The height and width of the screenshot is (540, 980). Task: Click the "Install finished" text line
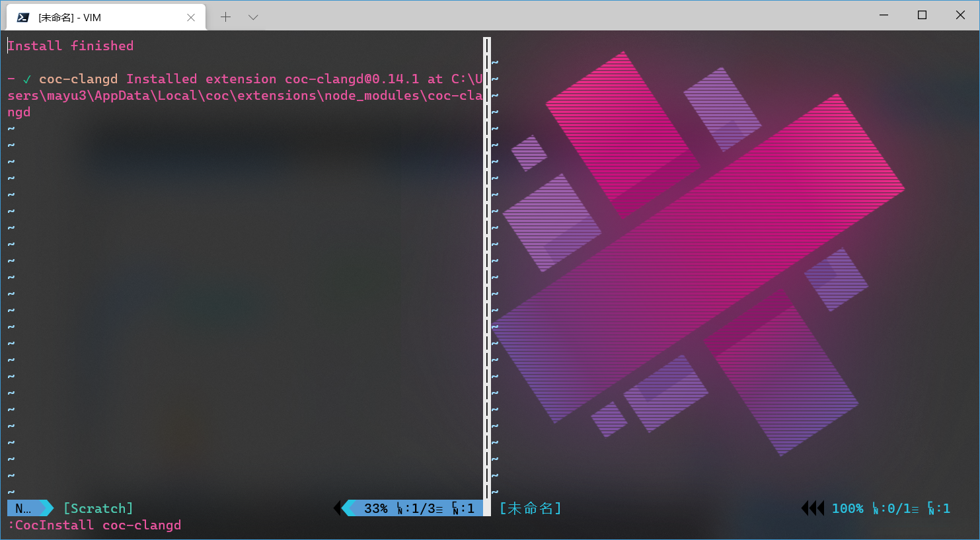pos(71,46)
